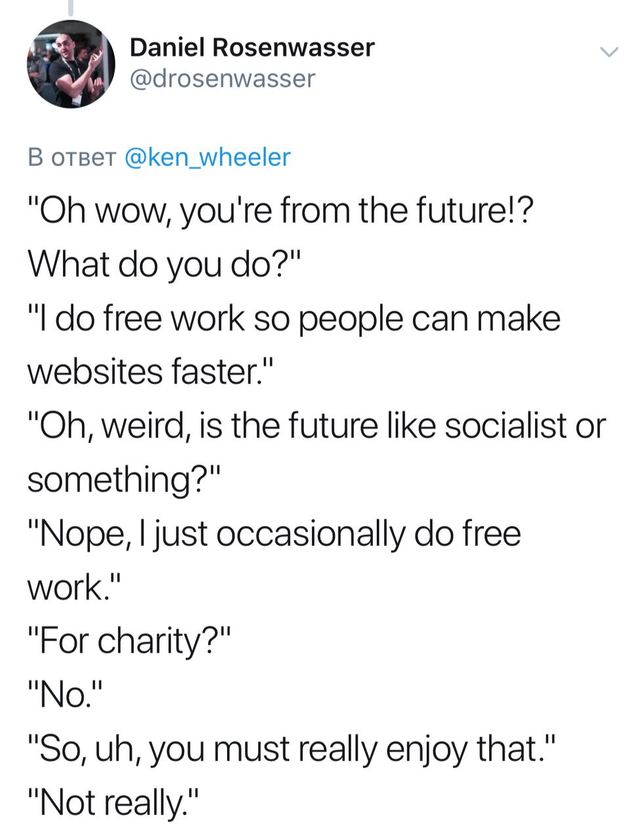The width and height of the screenshot is (644, 840).
Task: Click the line 'Oh wow, you're from the future!?'
Action: click(x=278, y=213)
